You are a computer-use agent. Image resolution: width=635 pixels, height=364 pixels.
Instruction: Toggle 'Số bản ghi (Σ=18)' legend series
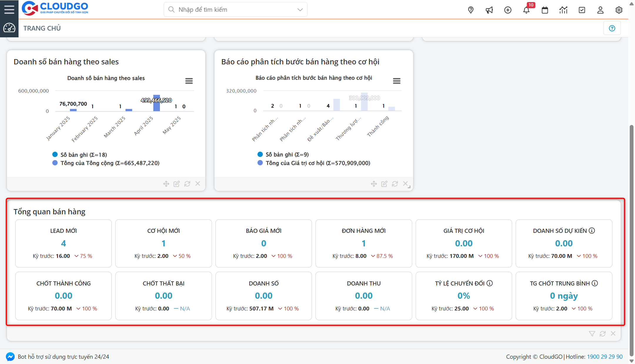83,155
